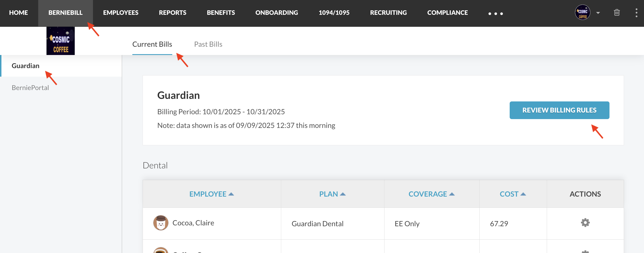Click the Billing Period date text
644x253 pixels.
click(x=221, y=112)
